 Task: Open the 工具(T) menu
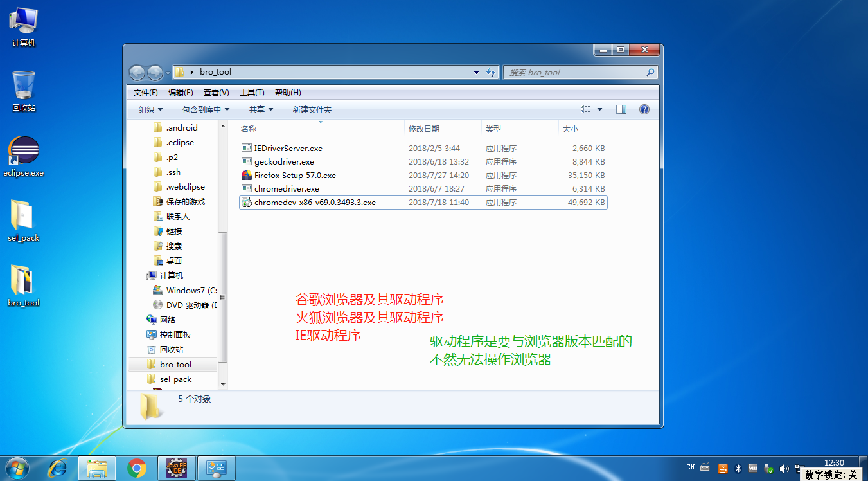pos(252,93)
